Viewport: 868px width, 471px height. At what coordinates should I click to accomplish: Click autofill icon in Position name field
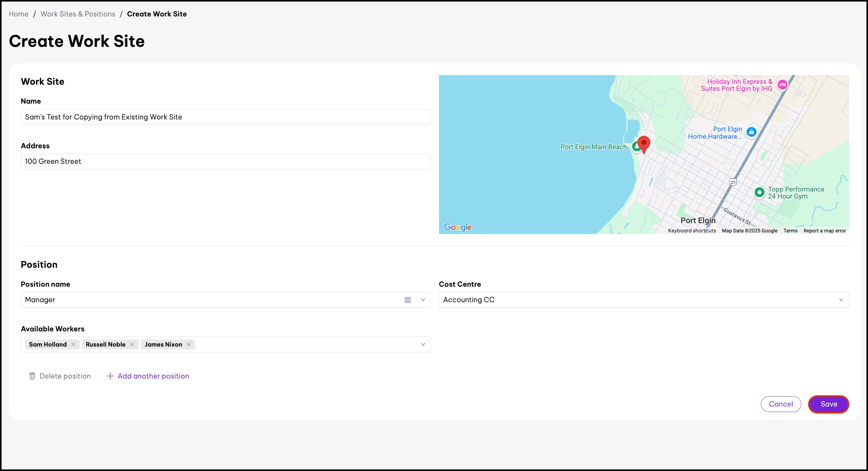407,300
